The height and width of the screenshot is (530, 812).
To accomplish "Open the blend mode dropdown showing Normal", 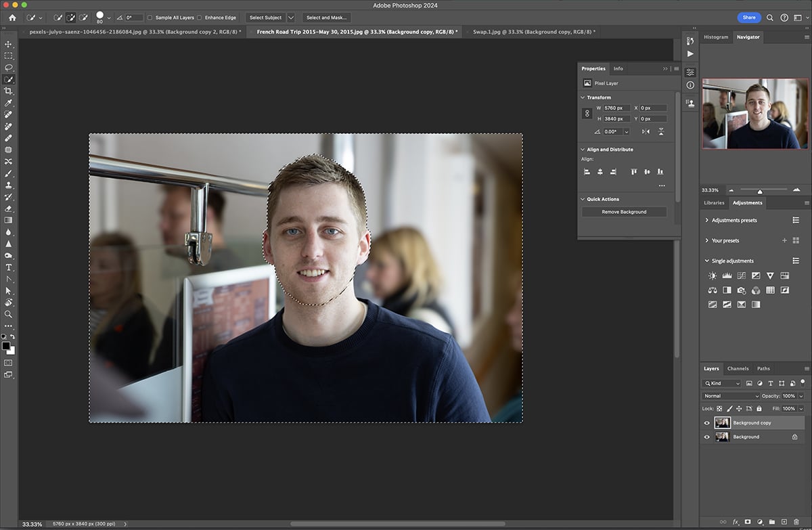I will coord(729,396).
